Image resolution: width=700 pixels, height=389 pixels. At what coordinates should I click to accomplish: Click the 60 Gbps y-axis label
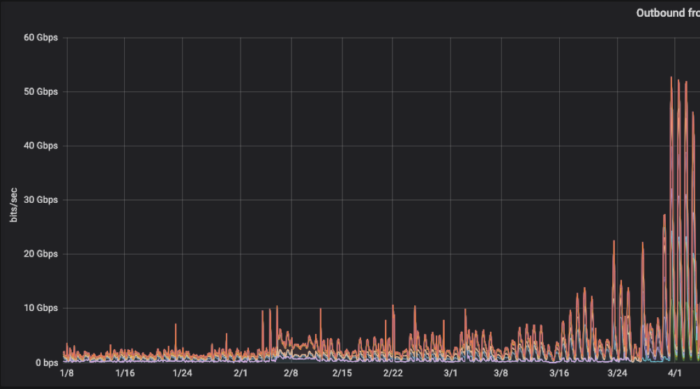point(41,38)
